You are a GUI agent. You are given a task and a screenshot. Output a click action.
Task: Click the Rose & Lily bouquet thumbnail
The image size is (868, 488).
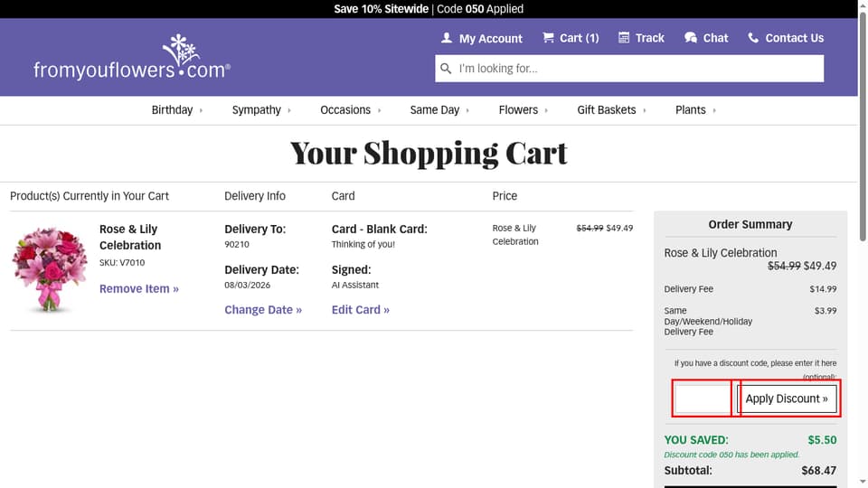click(50, 269)
